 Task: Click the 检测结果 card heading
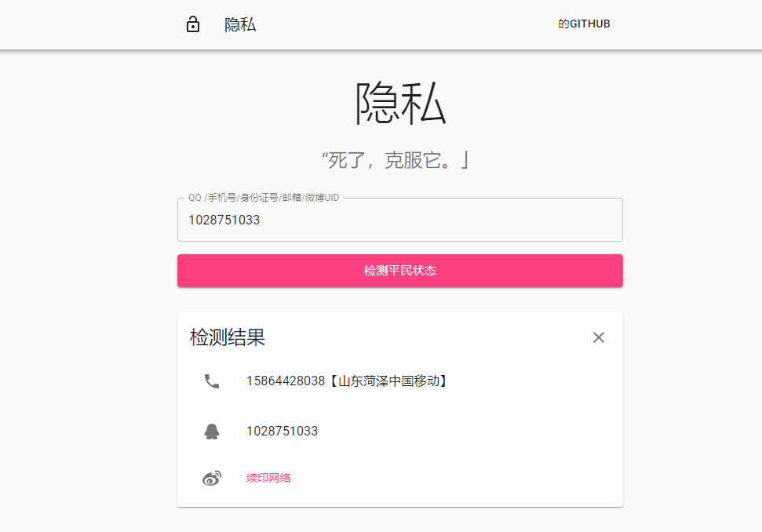pyautogui.click(x=228, y=337)
